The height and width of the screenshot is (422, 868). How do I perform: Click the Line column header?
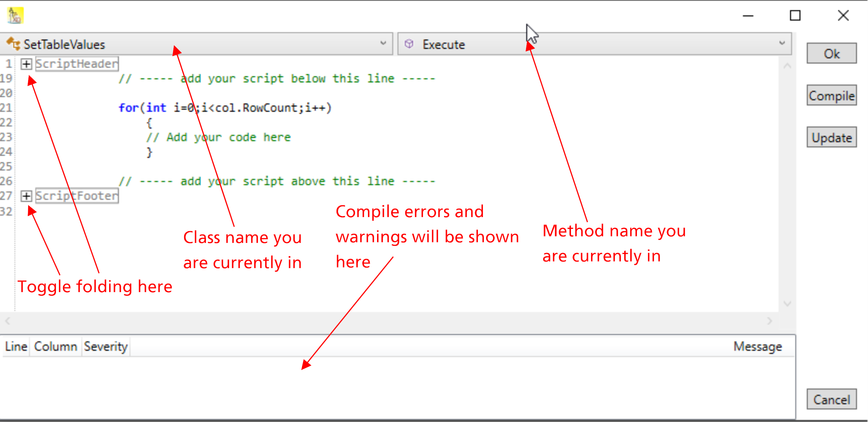click(15, 346)
